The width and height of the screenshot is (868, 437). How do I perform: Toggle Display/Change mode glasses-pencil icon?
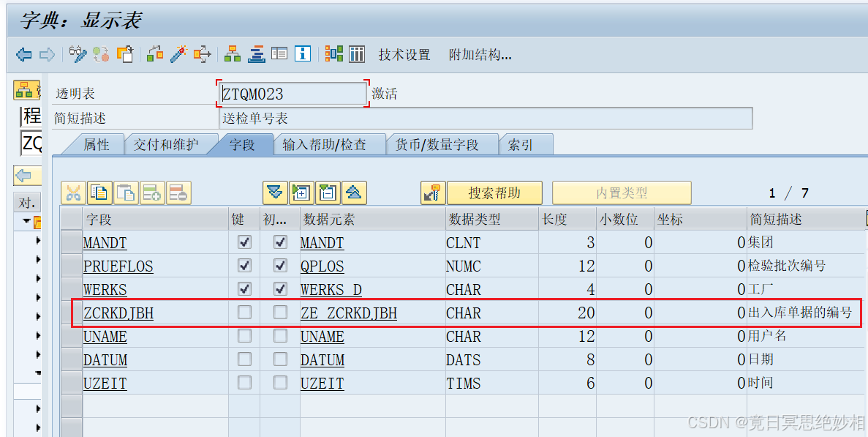pyautogui.click(x=78, y=54)
